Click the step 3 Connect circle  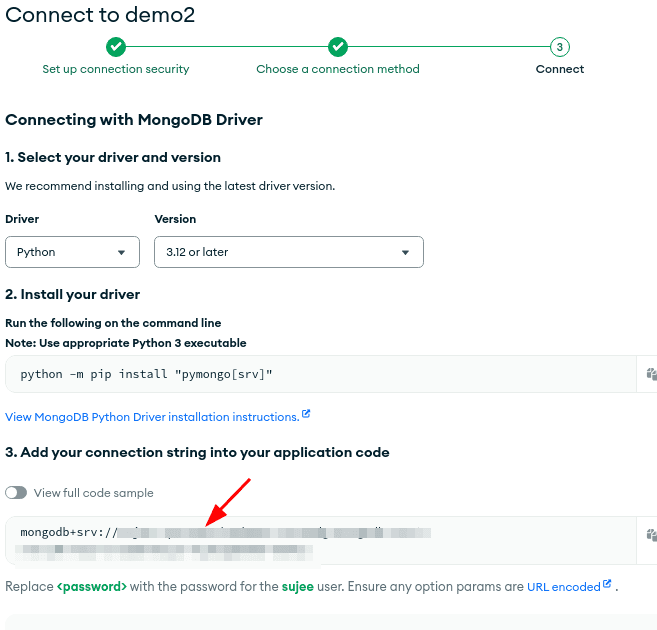[x=559, y=47]
